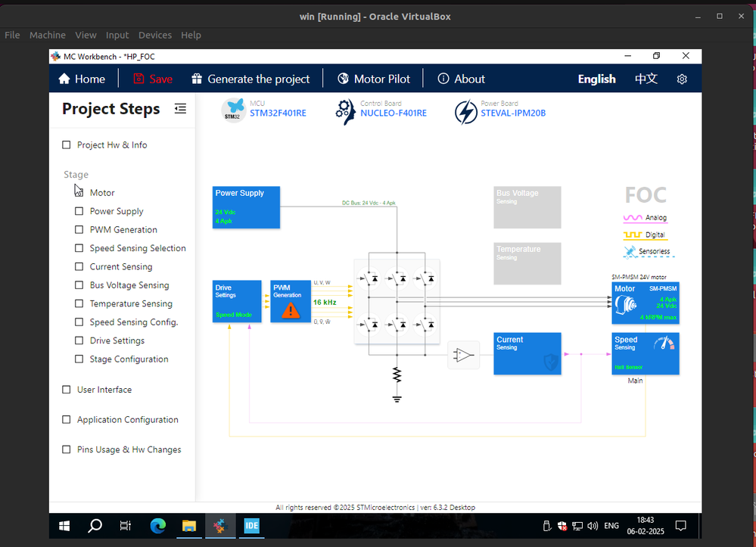Click the NUCLEO-F401RE control board link

pos(394,113)
